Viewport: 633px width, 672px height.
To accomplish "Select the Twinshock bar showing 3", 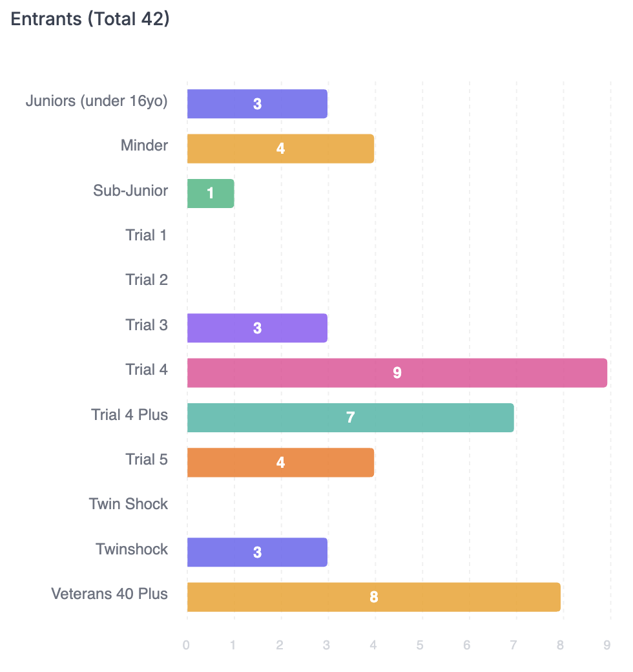I will tap(257, 552).
